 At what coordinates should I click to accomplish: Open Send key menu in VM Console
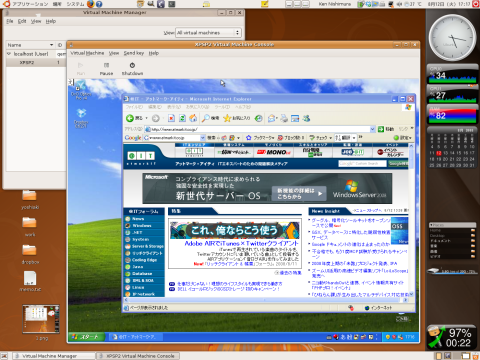pyautogui.click(x=134, y=53)
